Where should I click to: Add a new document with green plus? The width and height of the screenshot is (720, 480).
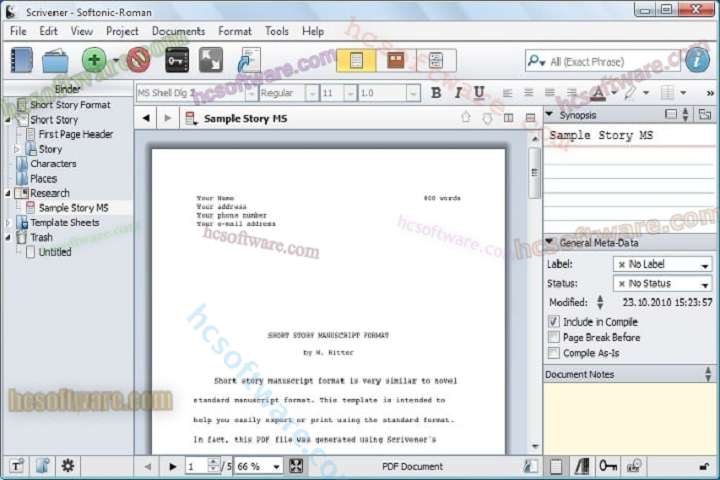click(94, 60)
